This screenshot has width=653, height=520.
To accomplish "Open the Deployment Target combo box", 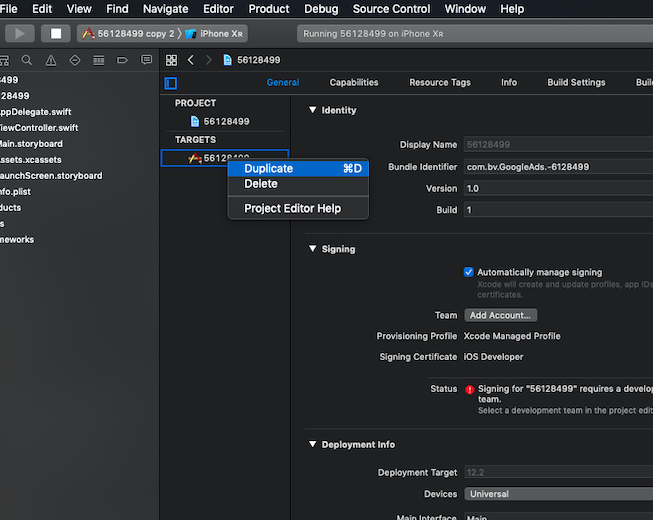I will (x=558, y=472).
